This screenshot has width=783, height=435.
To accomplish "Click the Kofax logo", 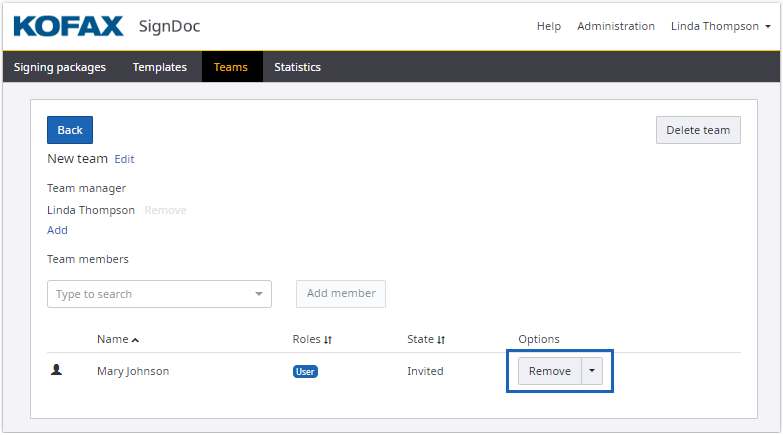I will coord(69,26).
